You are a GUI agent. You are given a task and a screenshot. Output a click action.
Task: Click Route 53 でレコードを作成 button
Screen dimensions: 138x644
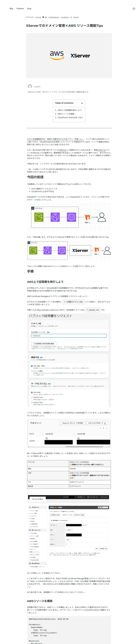click(x=72, y=423)
